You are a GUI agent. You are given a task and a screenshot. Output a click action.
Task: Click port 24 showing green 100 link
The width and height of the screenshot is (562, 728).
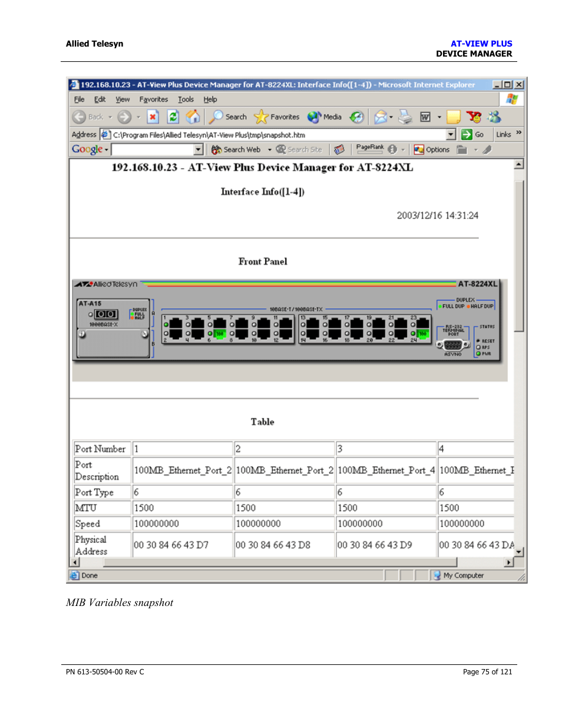click(422, 334)
